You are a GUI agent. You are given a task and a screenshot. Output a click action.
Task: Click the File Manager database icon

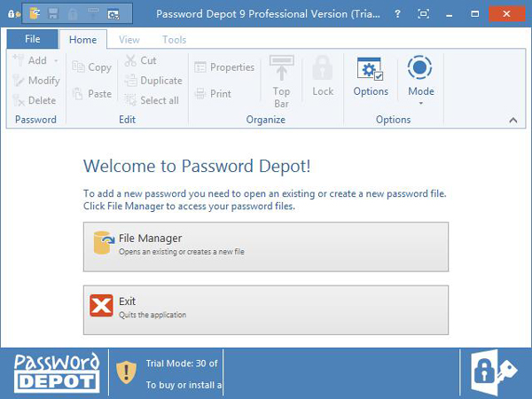click(104, 243)
